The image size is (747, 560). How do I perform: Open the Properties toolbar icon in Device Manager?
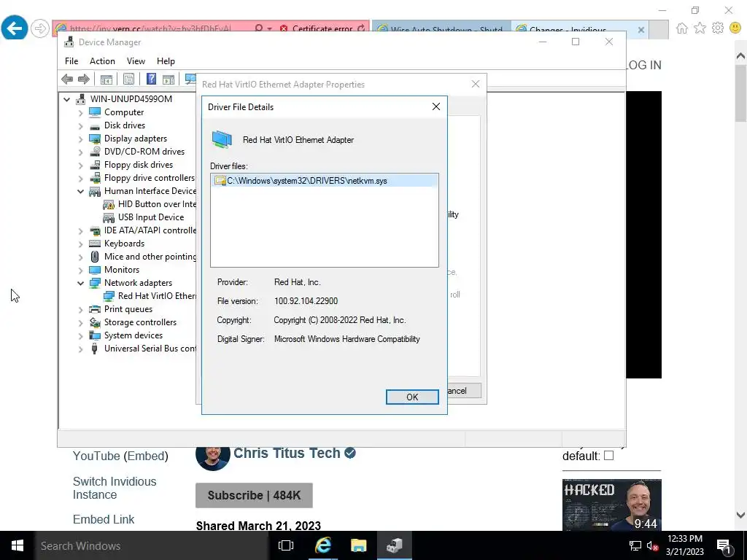[x=128, y=79]
